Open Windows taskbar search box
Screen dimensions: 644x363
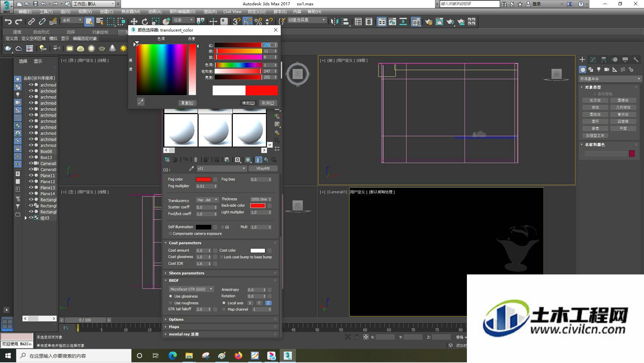coord(74,356)
